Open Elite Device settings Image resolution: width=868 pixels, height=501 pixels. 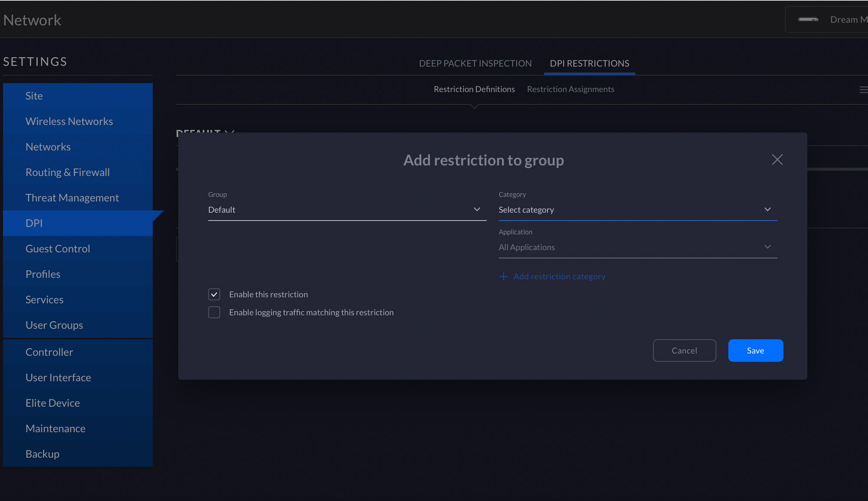click(x=78, y=403)
